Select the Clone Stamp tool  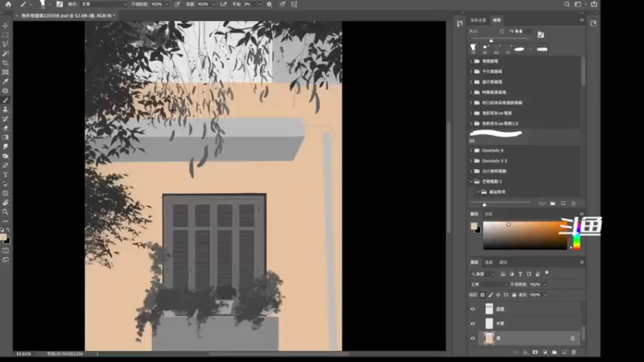[x=6, y=109]
